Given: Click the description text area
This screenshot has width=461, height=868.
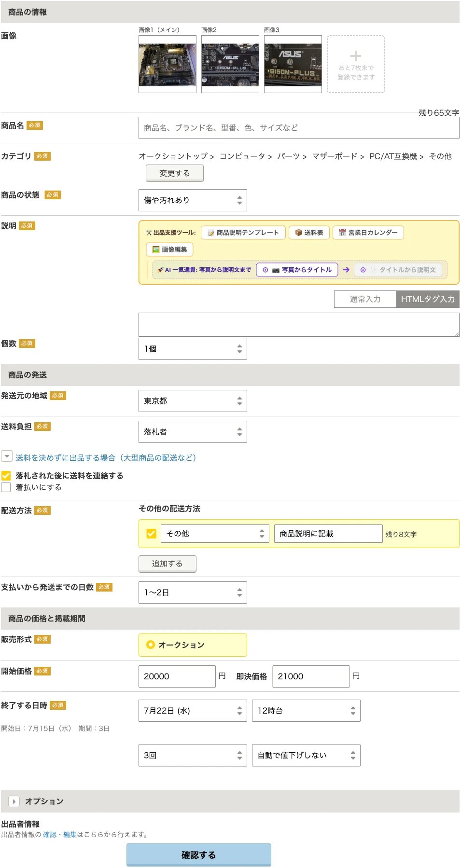Looking at the screenshot, I should click(x=299, y=325).
